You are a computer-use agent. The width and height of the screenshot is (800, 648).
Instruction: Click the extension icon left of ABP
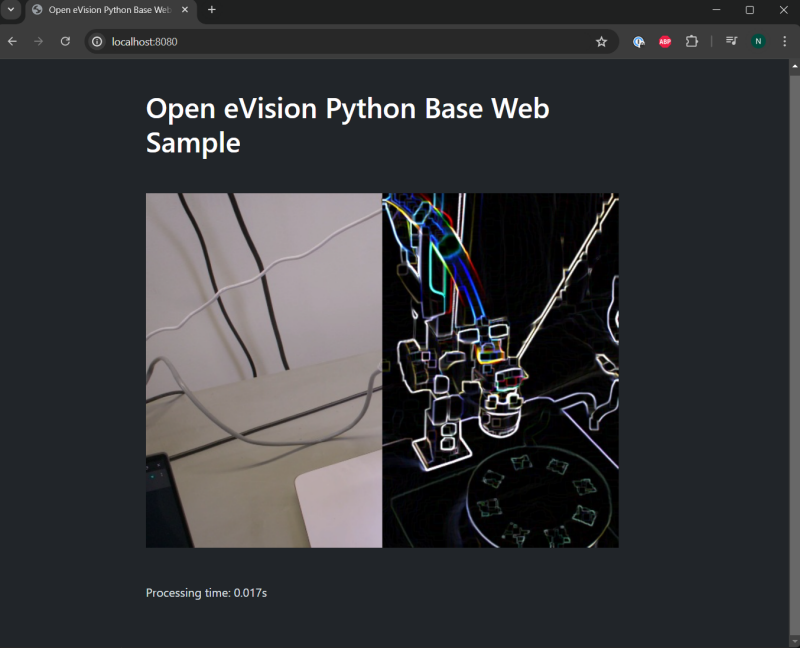[x=639, y=41]
